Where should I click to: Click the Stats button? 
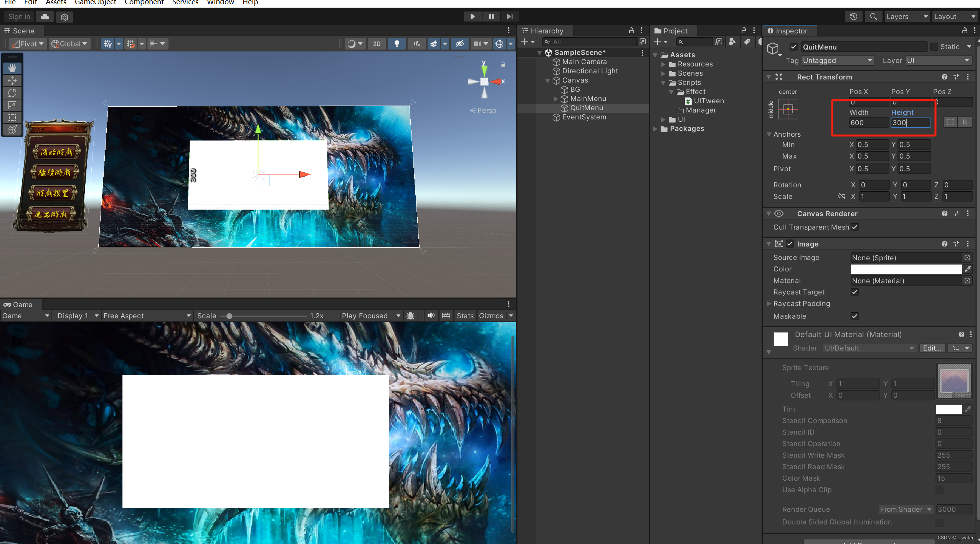(x=465, y=316)
